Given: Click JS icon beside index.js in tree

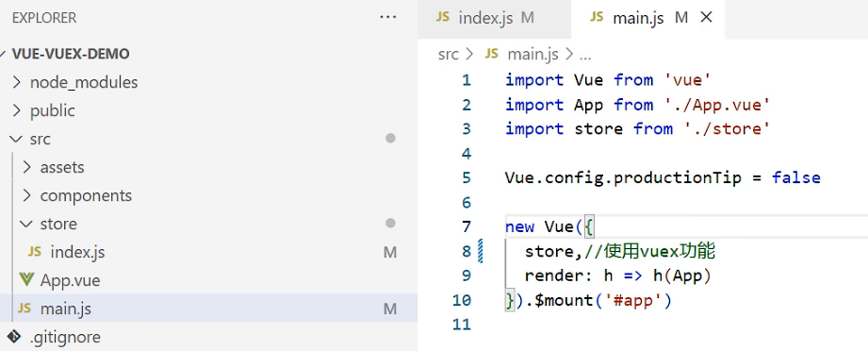Looking at the screenshot, I should point(34,252).
